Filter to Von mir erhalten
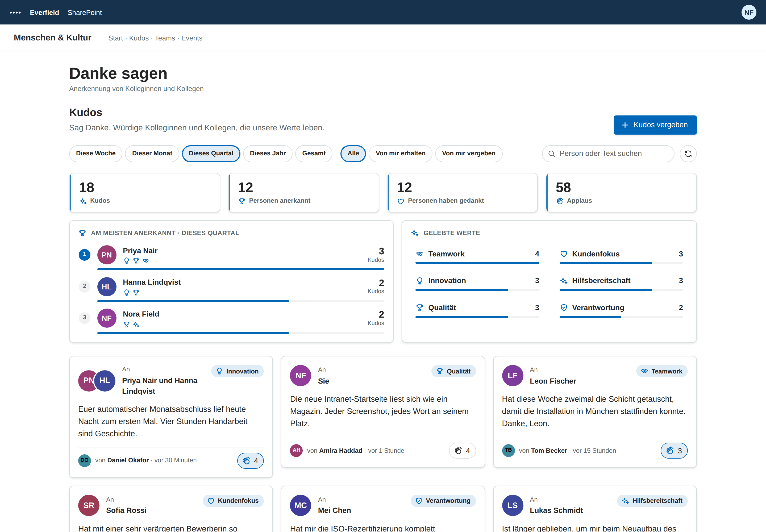The height and width of the screenshot is (532, 766). coord(400,154)
